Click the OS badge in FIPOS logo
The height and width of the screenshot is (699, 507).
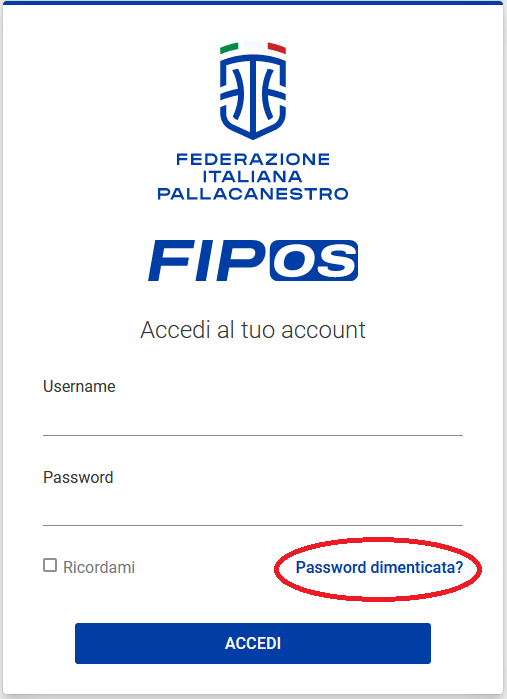(x=314, y=260)
